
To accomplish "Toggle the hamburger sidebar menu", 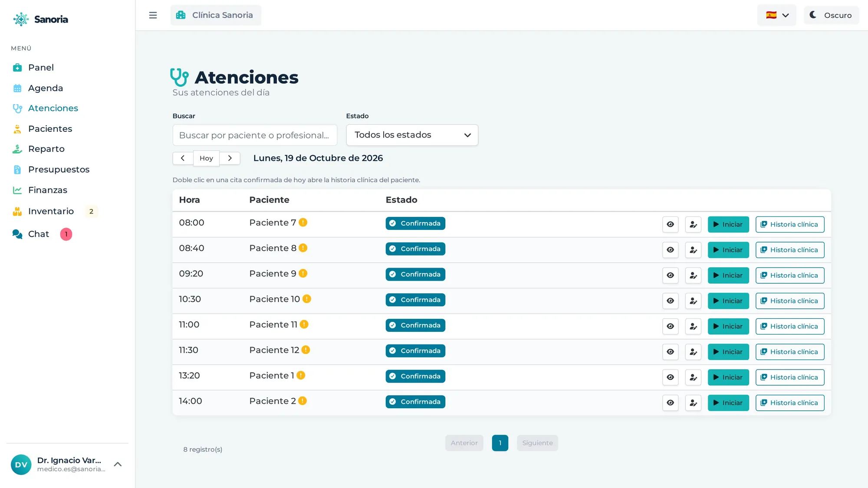I will 153,15.
